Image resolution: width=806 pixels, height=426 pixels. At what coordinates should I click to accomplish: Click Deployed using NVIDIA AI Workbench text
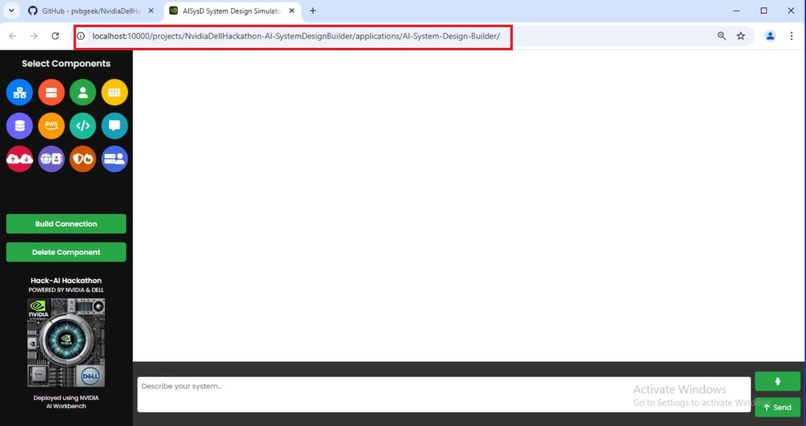coord(66,402)
